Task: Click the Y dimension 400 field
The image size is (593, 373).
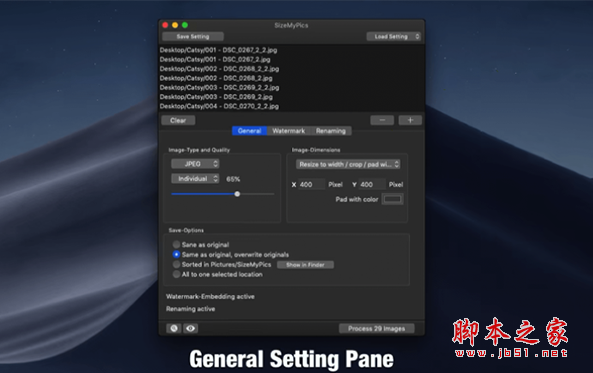Action: (x=372, y=184)
